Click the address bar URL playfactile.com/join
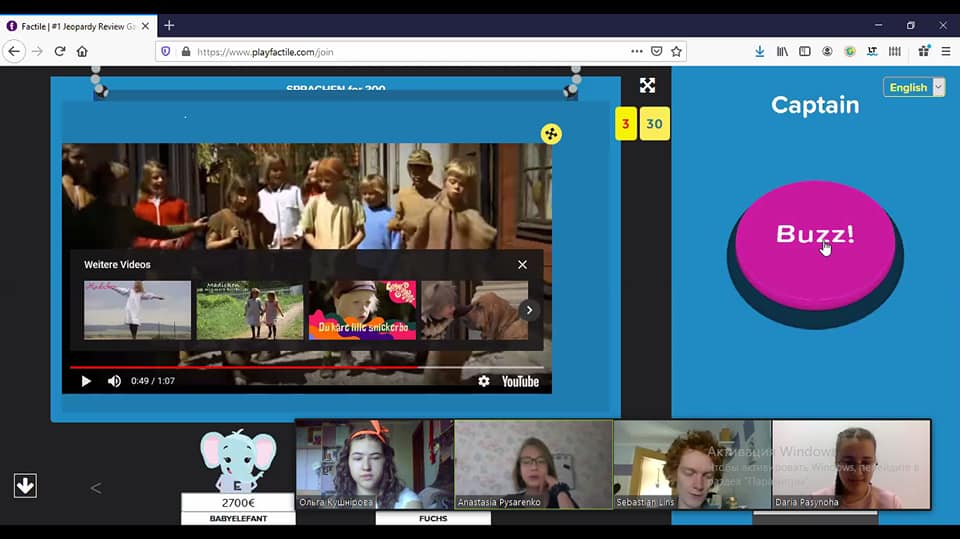The image size is (960, 539). click(265, 52)
